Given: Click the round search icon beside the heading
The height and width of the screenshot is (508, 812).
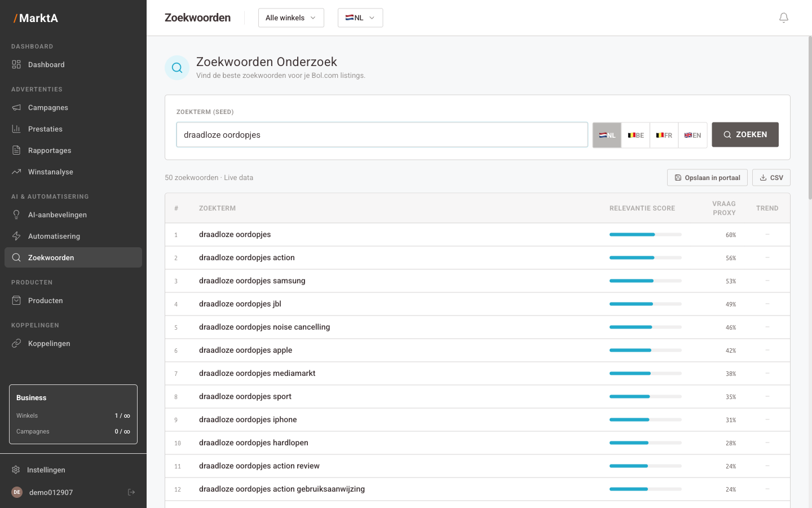Looking at the screenshot, I should point(177,68).
